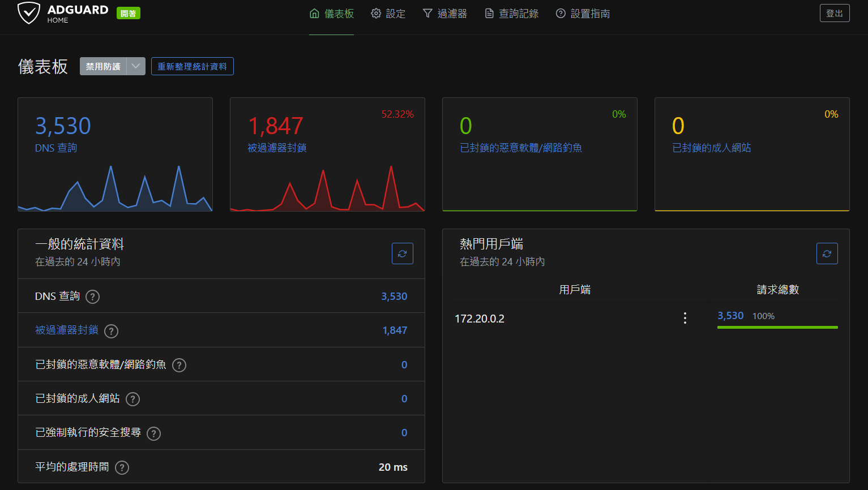This screenshot has height=490, width=868.
Task: Click the 3,530 DNS queries table value
Action: click(394, 296)
